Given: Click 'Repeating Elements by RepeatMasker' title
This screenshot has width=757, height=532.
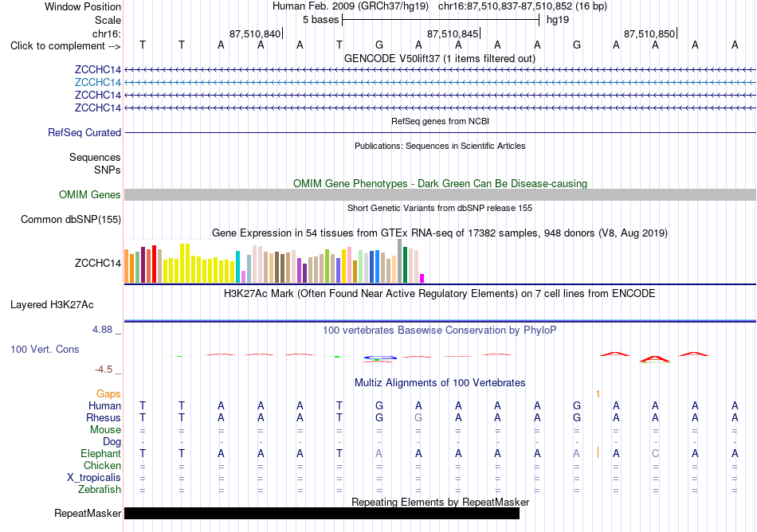Looking at the screenshot, I should [x=440, y=502].
